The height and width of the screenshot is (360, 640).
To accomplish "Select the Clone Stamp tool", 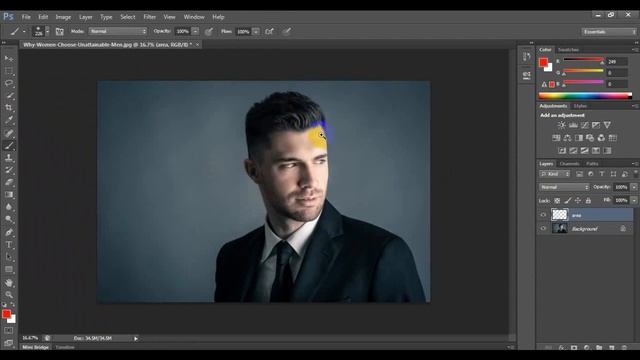I will pos(9,158).
